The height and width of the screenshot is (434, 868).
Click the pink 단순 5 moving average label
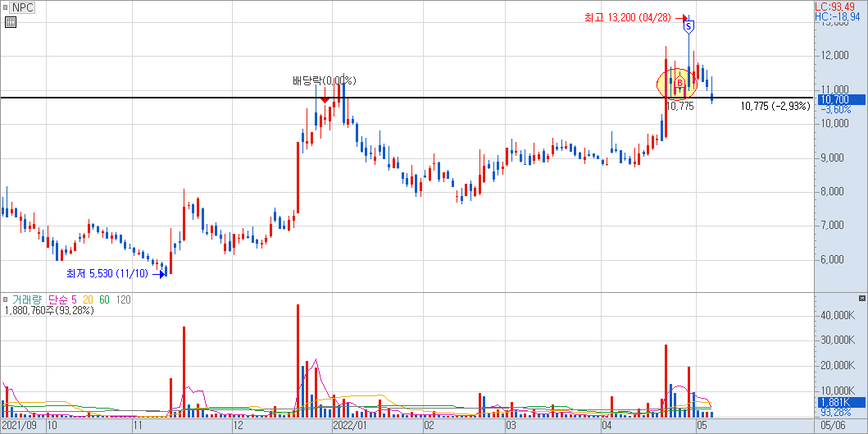pyautogui.click(x=62, y=300)
